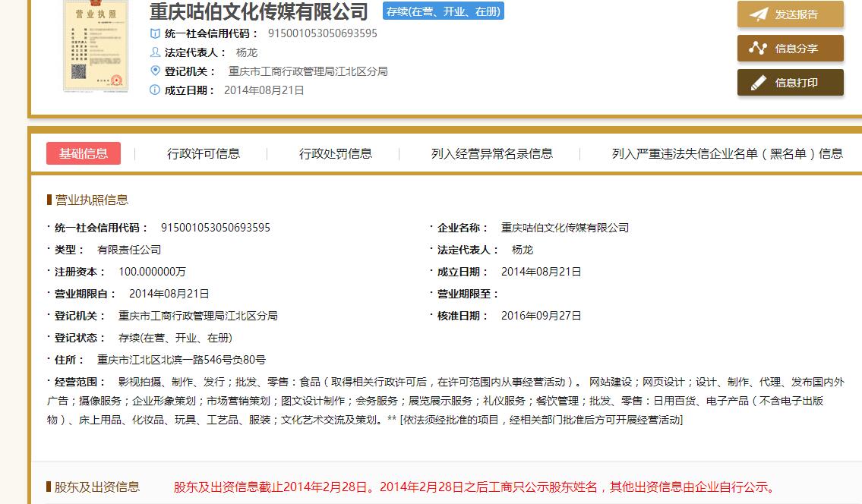Click the 营业执照信息 section heading

(91, 200)
